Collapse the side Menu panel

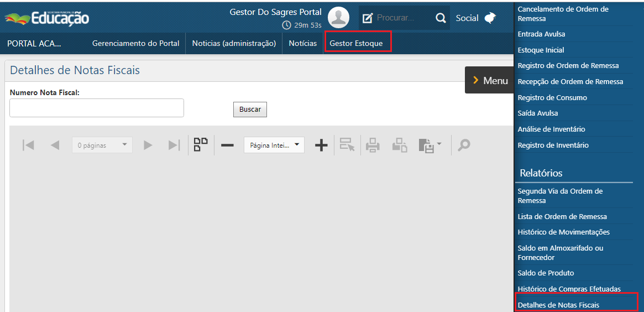[x=490, y=81]
